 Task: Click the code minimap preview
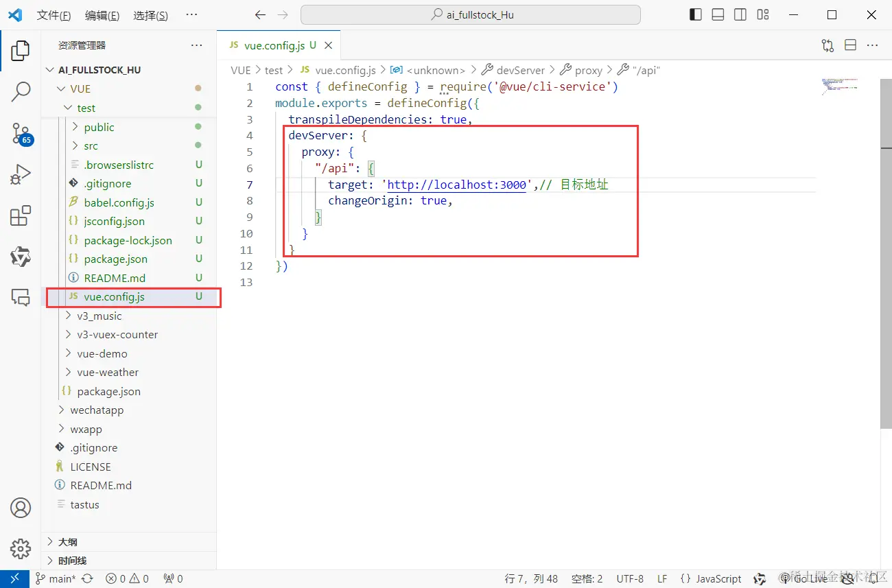click(840, 87)
